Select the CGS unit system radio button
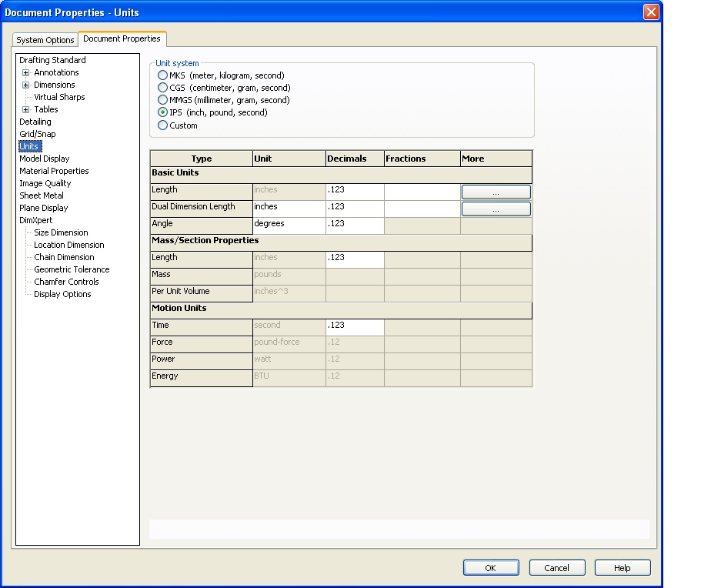This screenshot has height=588, width=711. pyautogui.click(x=162, y=88)
